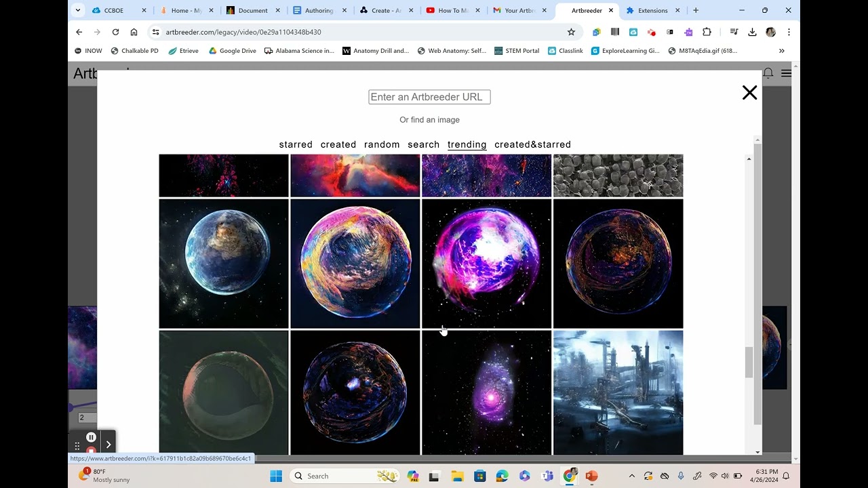Open the media controls music icon
This screenshot has width=868, height=488.
tap(734, 32)
